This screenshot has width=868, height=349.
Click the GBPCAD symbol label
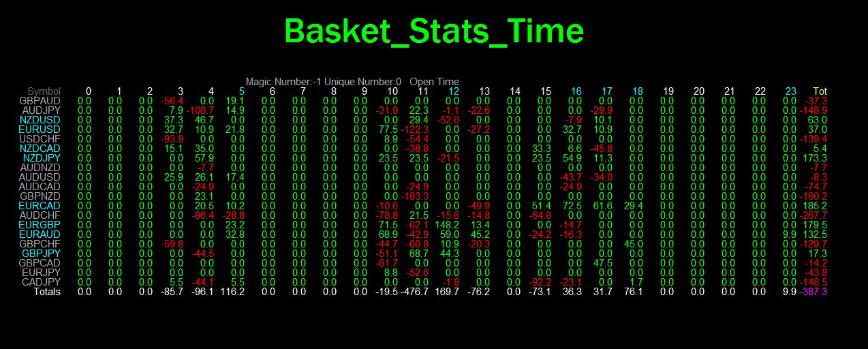[x=40, y=263]
